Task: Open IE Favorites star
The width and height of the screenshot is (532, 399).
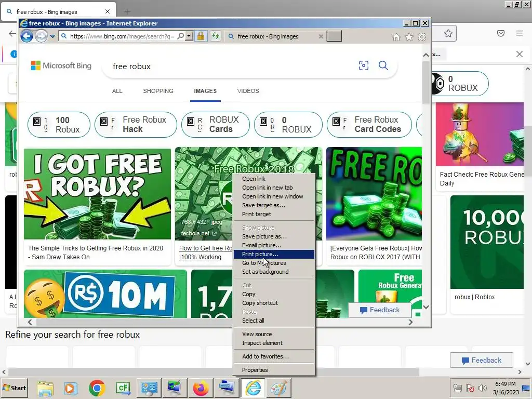Action: click(x=409, y=37)
